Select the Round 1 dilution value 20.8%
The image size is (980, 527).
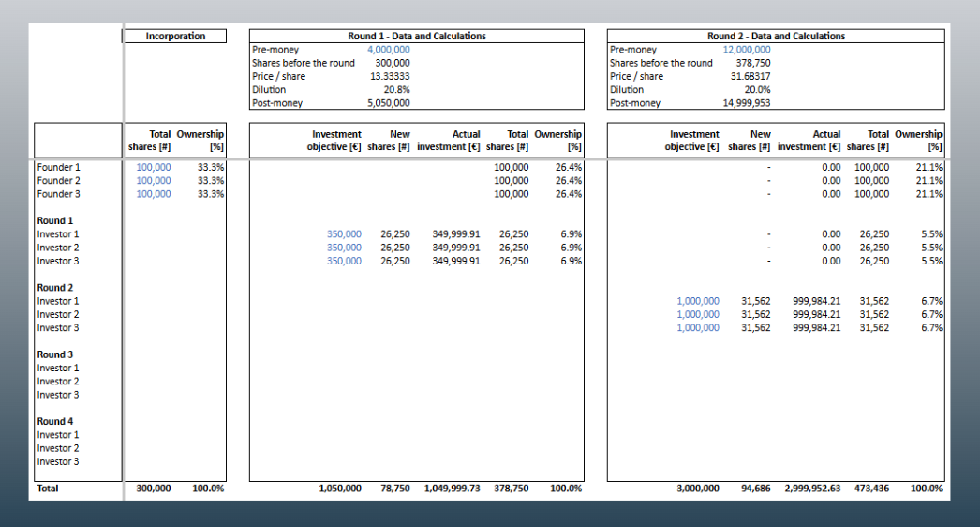(396, 90)
